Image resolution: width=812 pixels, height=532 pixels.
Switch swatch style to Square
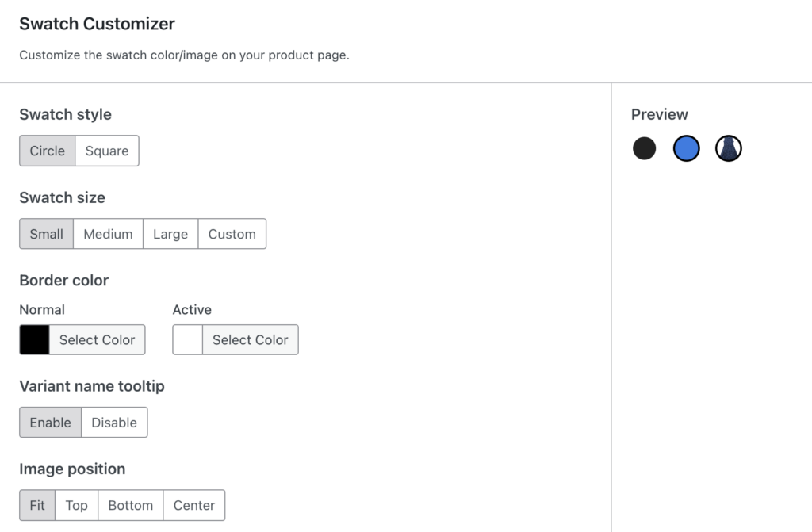[107, 151]
